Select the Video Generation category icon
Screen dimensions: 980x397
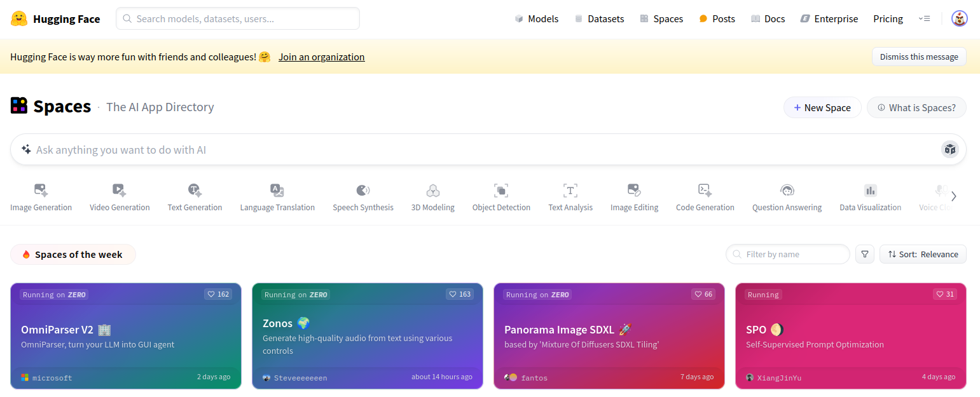tap(120, 190)
